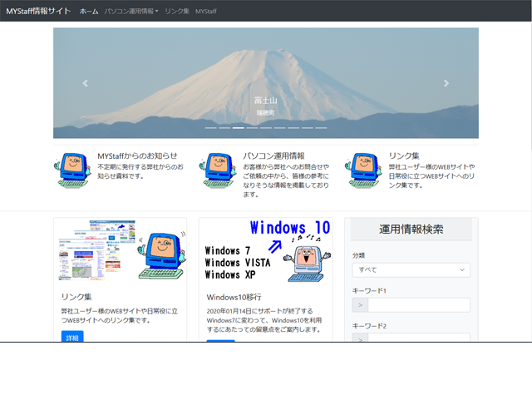Expand the パソコン運用情報 navbar dropdown
The image size is (532, 400).
131,12
